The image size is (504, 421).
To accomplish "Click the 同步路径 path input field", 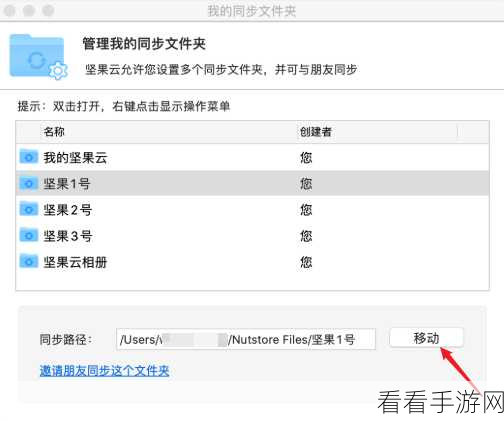I will click(x=246, y=339).
